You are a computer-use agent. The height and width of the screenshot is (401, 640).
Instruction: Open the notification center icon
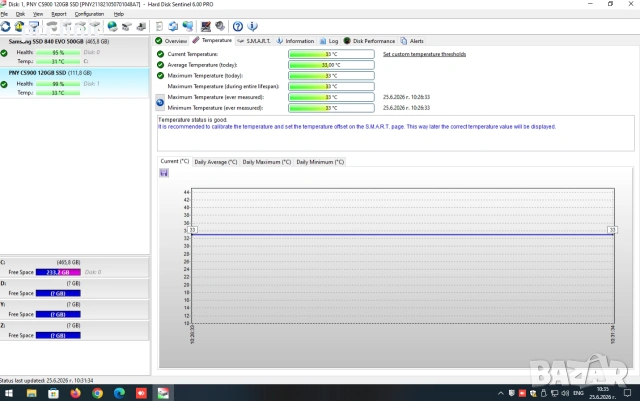coord(627,393)
